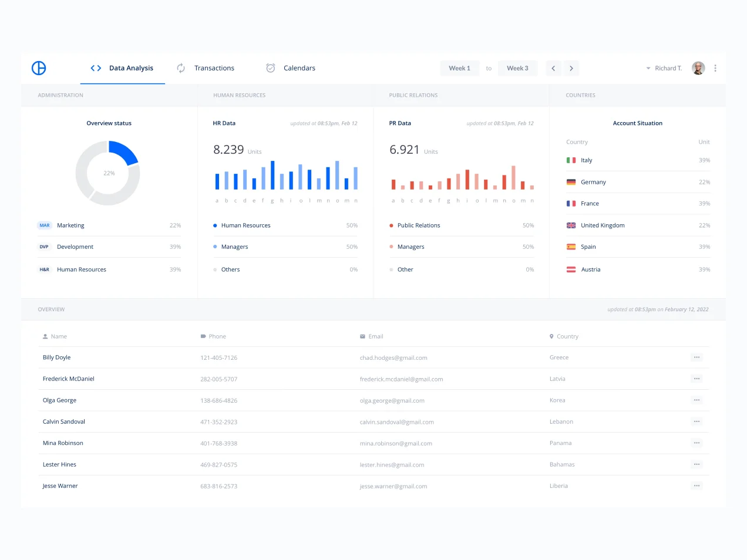This screenshot has width=747, height=560.
Task: Click the France flag icon
Action: (571, 204)
